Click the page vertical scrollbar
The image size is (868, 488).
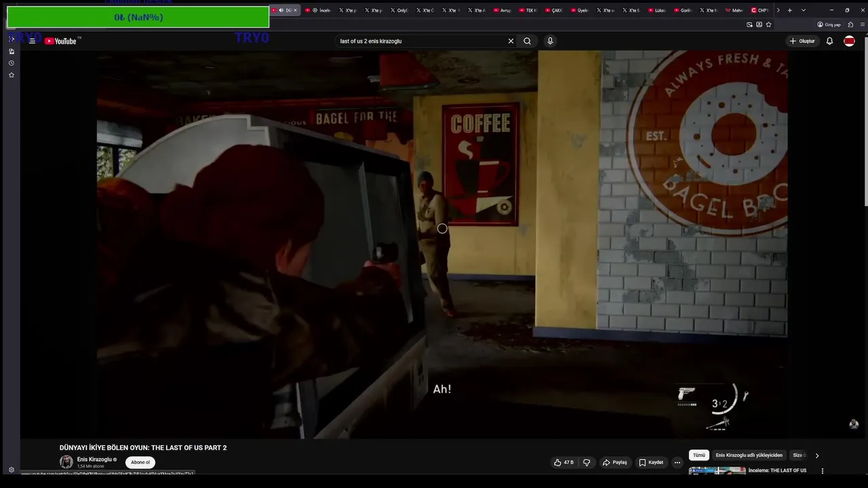pyautogui.click(x=865, y=122)
